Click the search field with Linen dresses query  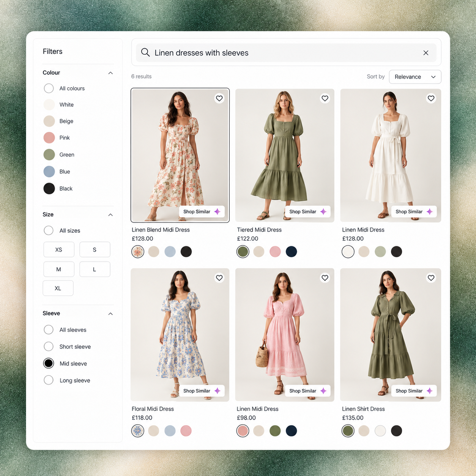tap(286, 53)
